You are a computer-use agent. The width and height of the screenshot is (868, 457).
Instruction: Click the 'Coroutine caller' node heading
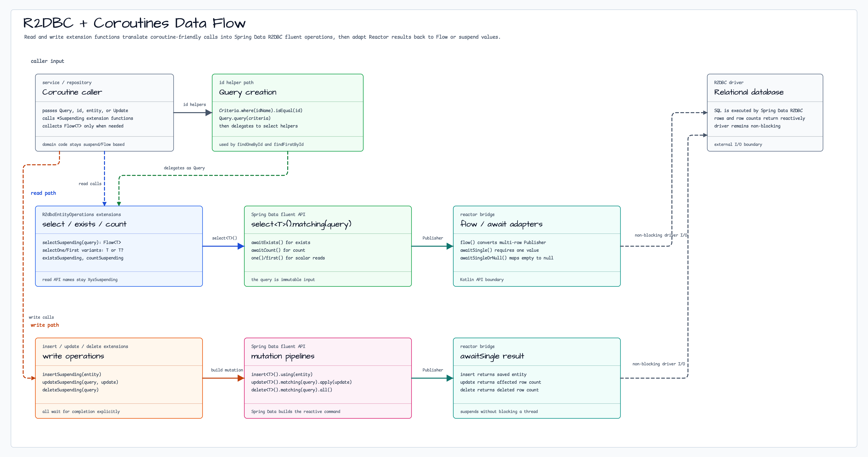(72, 92)
